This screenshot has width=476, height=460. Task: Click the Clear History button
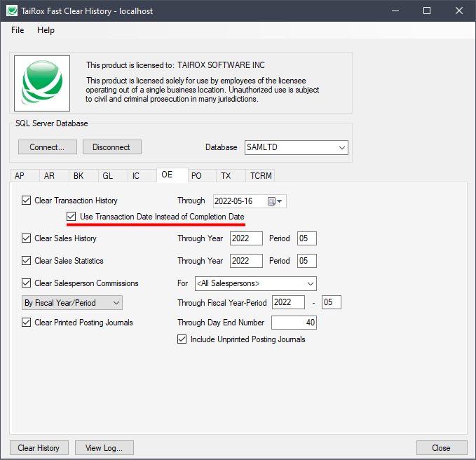click(x=39, y=448)
